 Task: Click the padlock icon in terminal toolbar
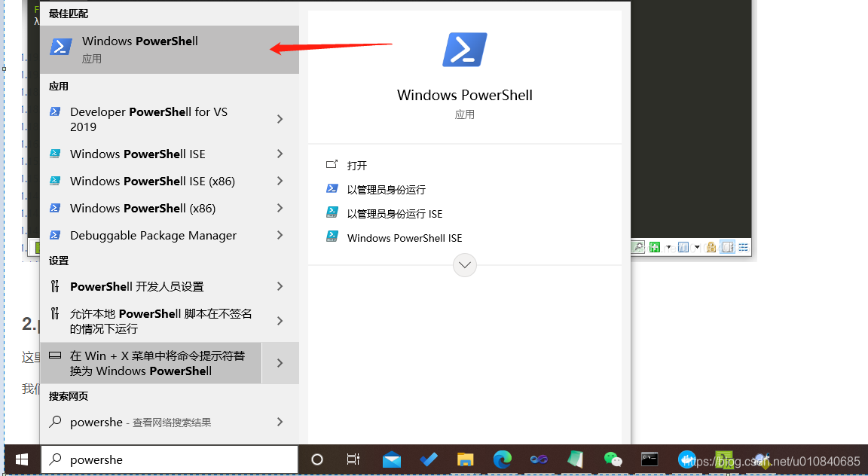click(x=711, y=247)
